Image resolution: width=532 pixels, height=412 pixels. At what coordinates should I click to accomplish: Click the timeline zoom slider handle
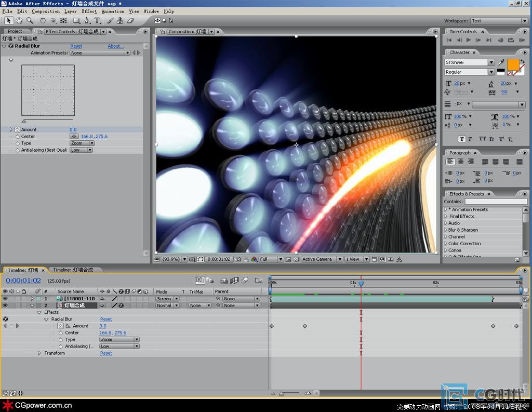281,394
